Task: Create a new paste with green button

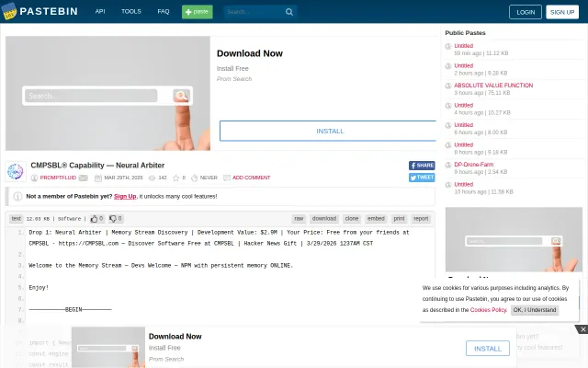Action: tap(198, 12)
